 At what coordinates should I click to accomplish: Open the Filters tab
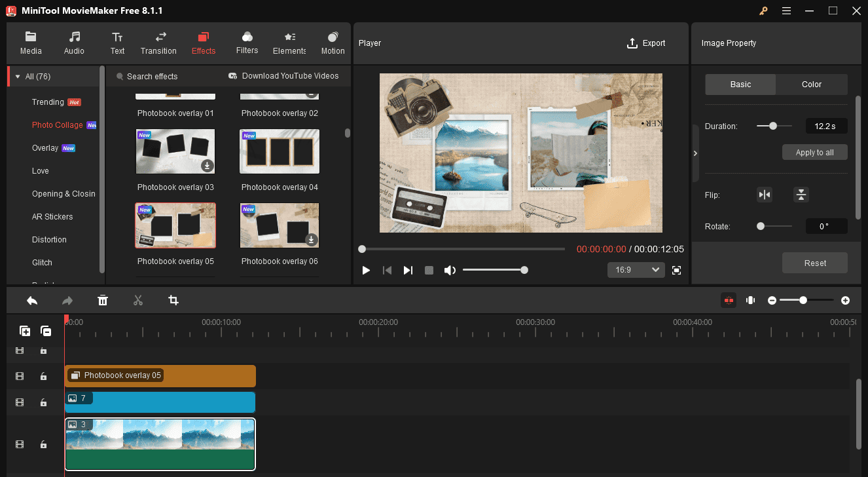247,43
